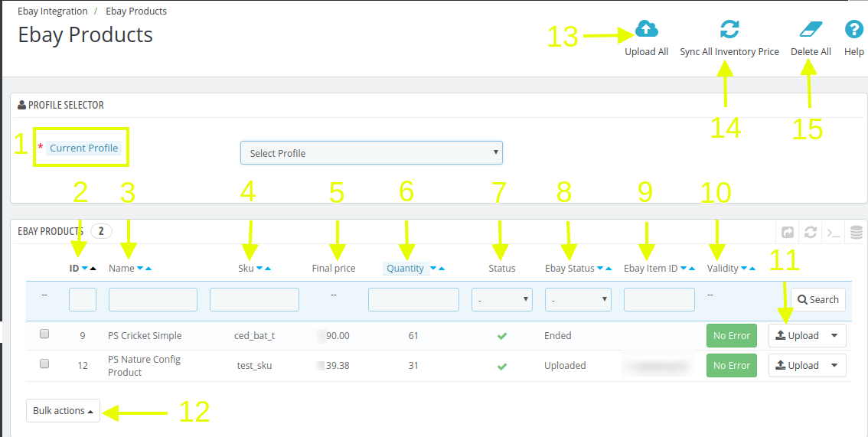Sort Validity column ascending arrow

tap(752, 269)
